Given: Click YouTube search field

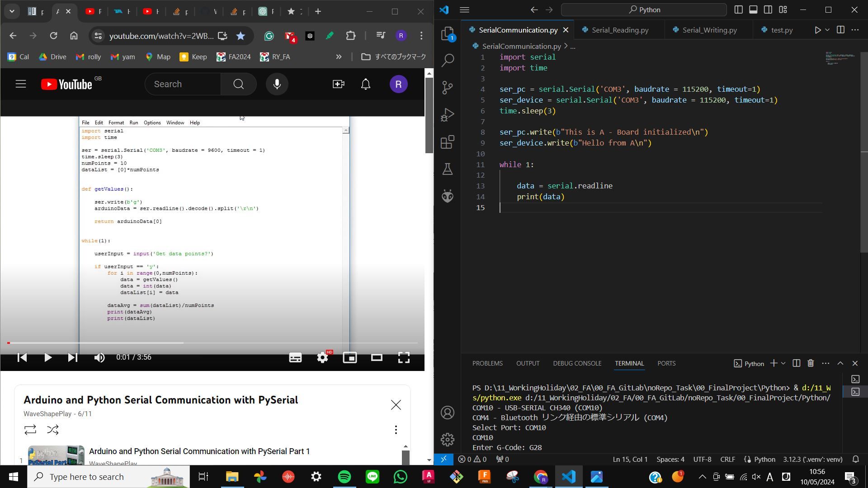Looking at the screenshot, I should (x=183, y=84).
